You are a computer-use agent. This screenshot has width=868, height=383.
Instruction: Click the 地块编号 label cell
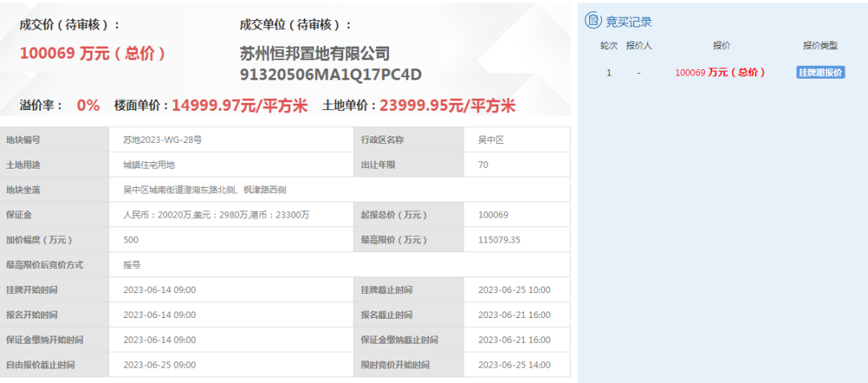pos(55,140)
